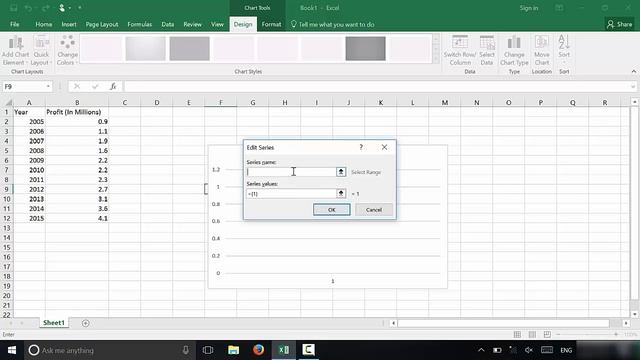This screenshot has width=640, height=360.
Task: Select Page Break Preview in status bar
Action: pos(547,334)
